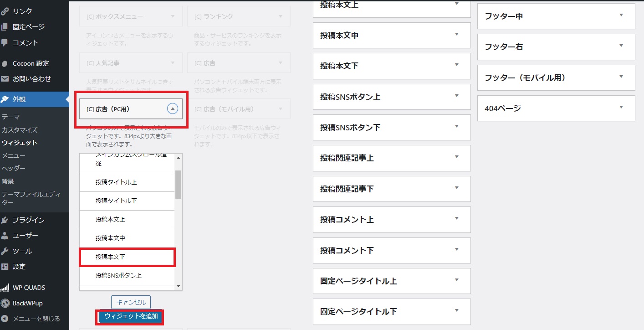Open お問い合わせ mail icon in sidebar
This screenshot has height=330, width=644.
pos(5,78)
